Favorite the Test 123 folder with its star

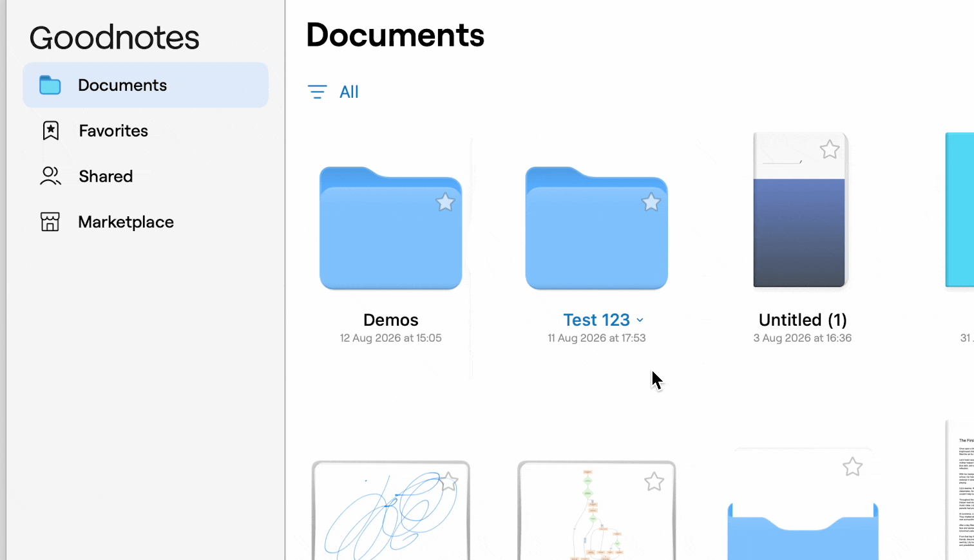(x=651, y=202)
